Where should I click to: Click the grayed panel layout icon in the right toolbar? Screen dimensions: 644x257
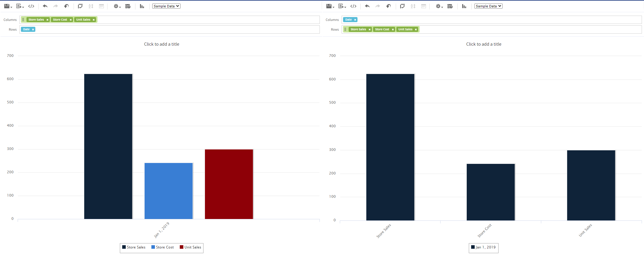click(424, 6)
